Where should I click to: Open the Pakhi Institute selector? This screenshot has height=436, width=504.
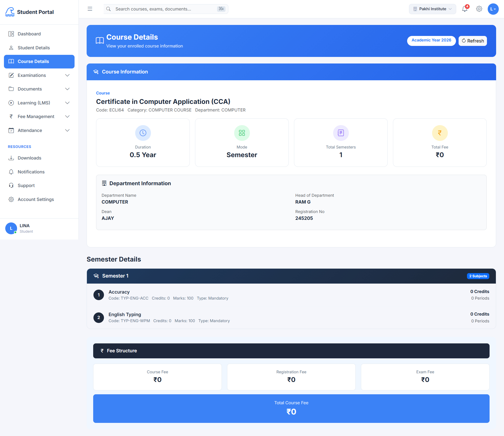click(x=432, y=9)
